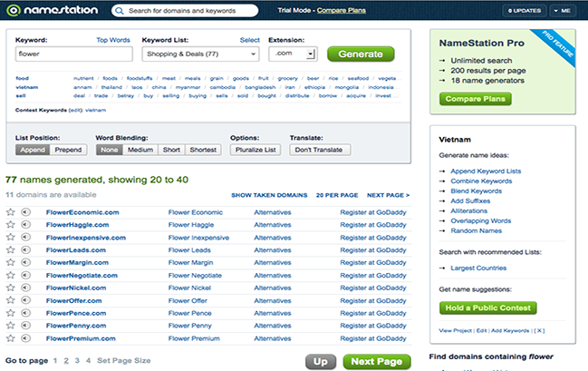Click round arrow icon beside FlowerMargin.com

click(25, 262)
